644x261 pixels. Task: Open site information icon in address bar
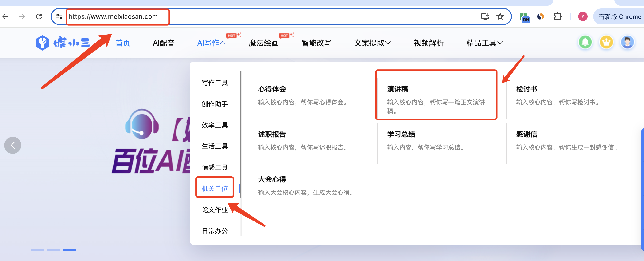point(59,16)
